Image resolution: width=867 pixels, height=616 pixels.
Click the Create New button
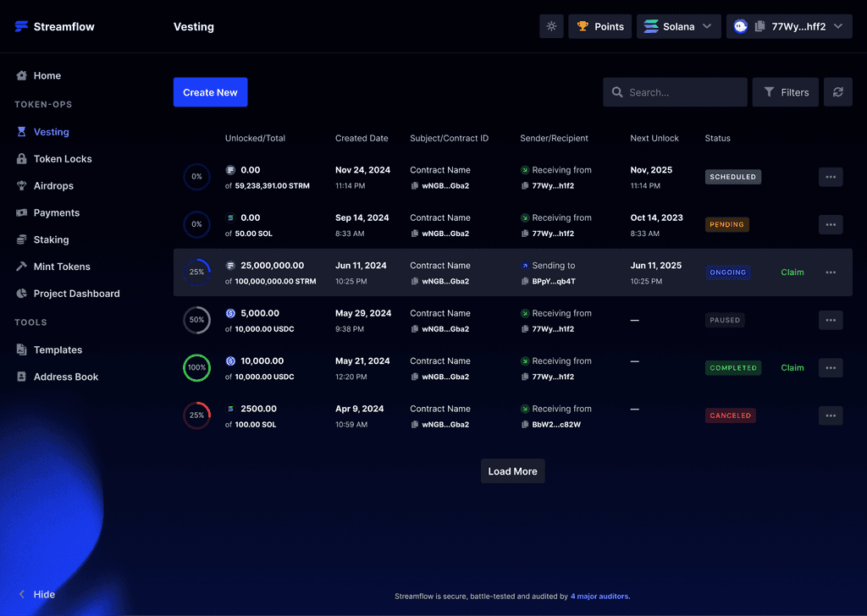210,92
